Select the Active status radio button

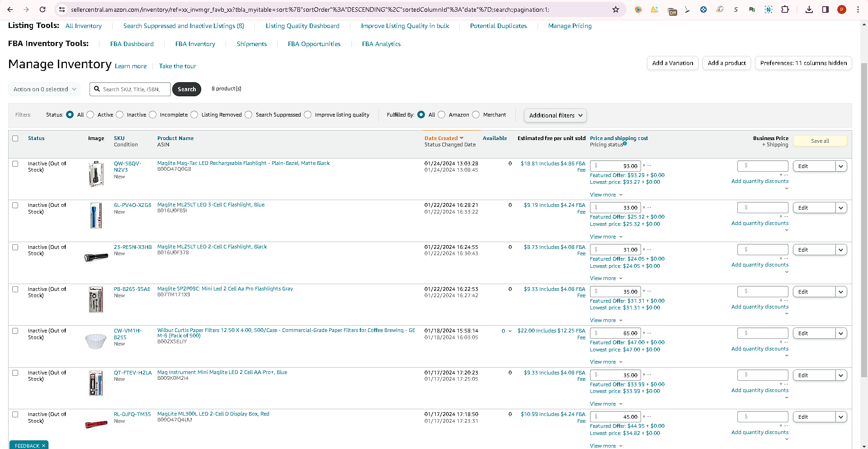[90, 115]
